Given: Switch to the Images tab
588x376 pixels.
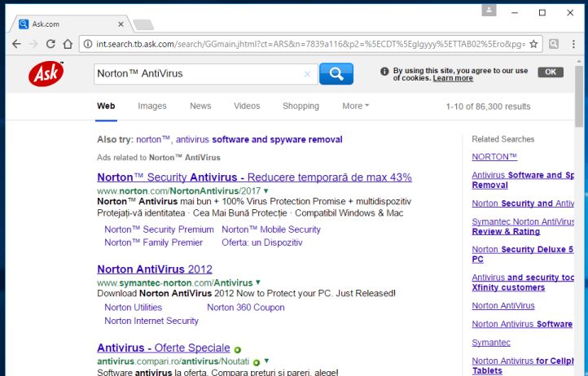Looking at the screenshot, I should tap(151, 106).
